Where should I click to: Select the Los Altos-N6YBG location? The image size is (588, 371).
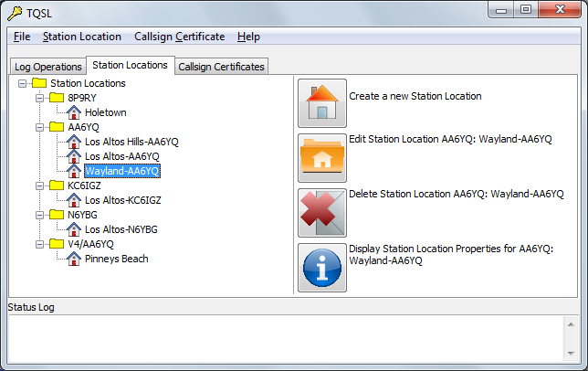tap(121, 229)
